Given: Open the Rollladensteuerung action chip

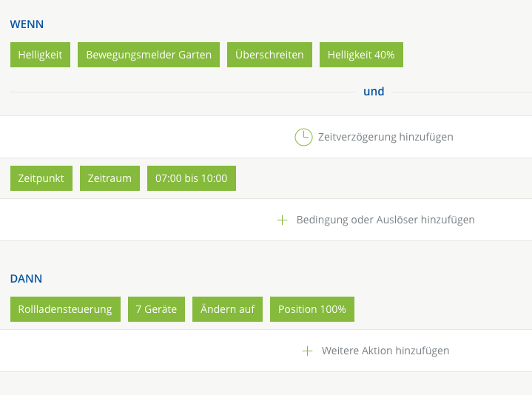Looking at the screenshot, I should click(x=65, y=309).
